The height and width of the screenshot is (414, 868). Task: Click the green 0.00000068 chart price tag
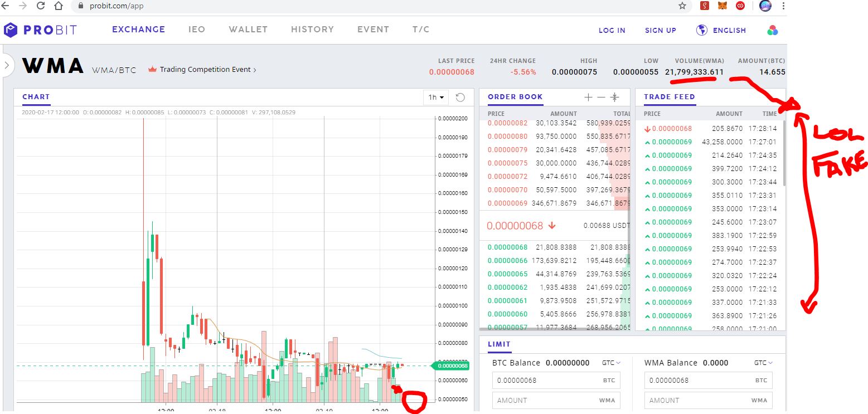[449, 366]
